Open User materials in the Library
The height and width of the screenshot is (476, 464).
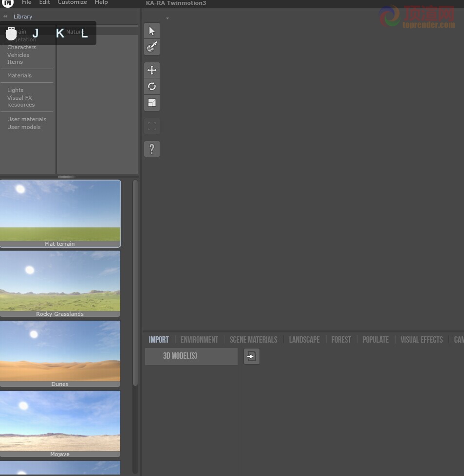[x=27, y=119]
